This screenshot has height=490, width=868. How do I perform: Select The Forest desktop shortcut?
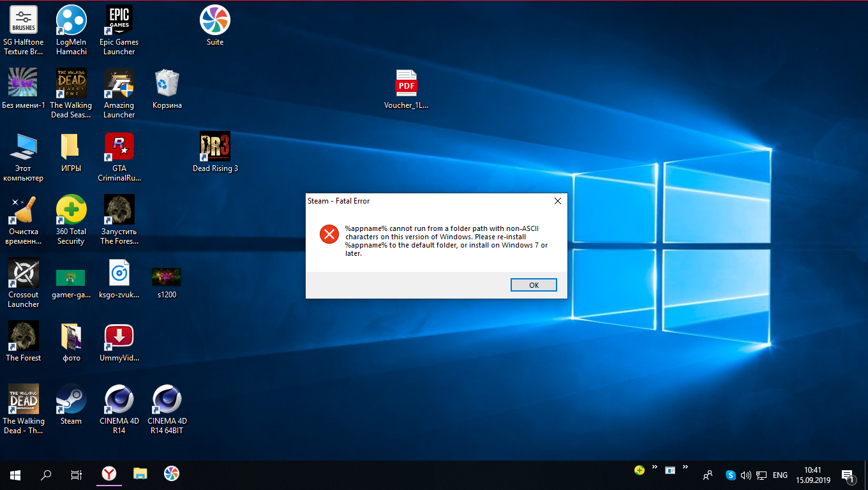point(24,341)
